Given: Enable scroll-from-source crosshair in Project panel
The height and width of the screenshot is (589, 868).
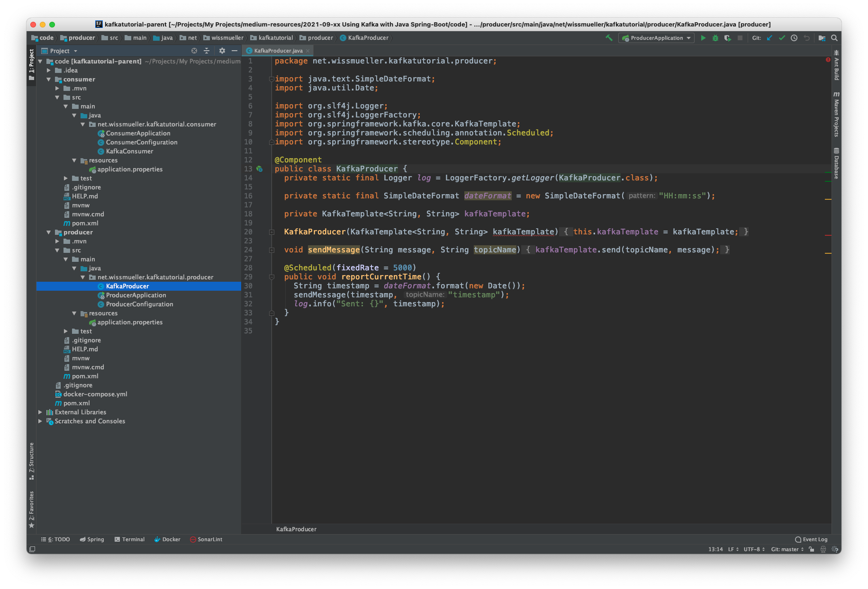Looking at the screenshot, I should click(194, 51).
